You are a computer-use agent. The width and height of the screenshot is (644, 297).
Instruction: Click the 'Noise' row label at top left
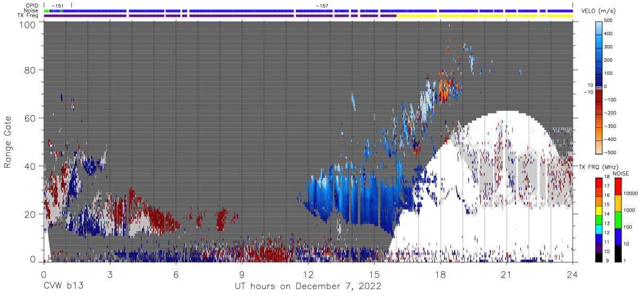[31, 10]
